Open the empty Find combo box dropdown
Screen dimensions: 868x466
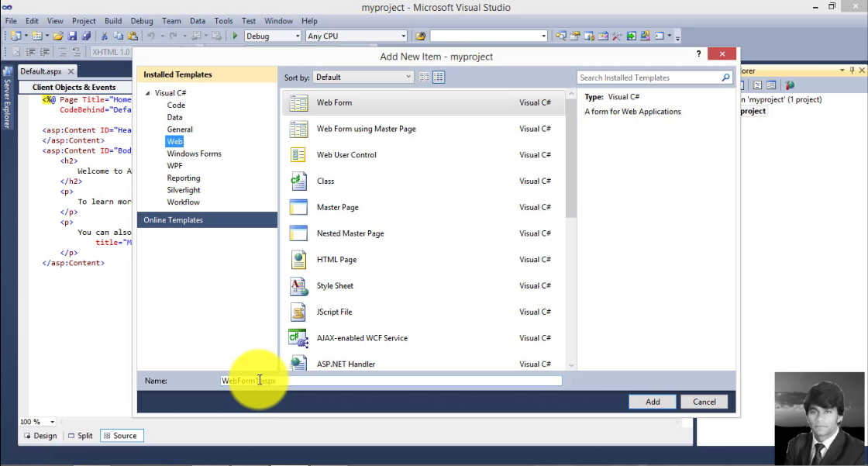coord(543,36)
